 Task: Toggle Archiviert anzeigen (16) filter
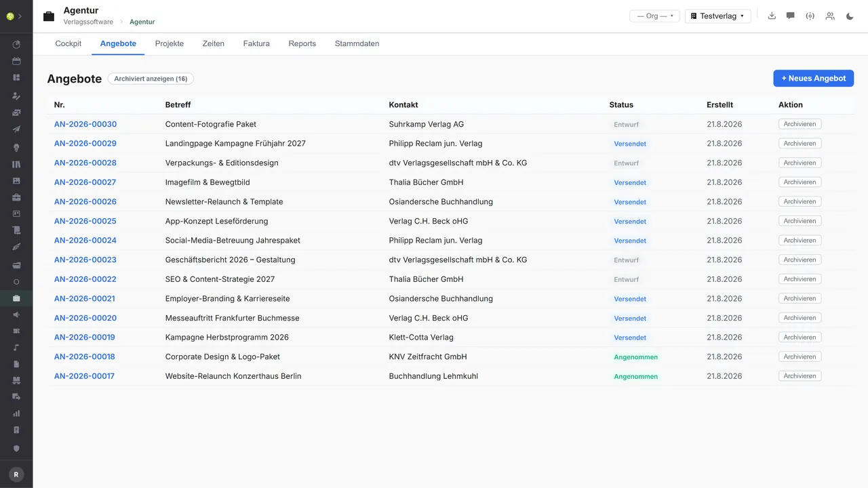(151, 79)
